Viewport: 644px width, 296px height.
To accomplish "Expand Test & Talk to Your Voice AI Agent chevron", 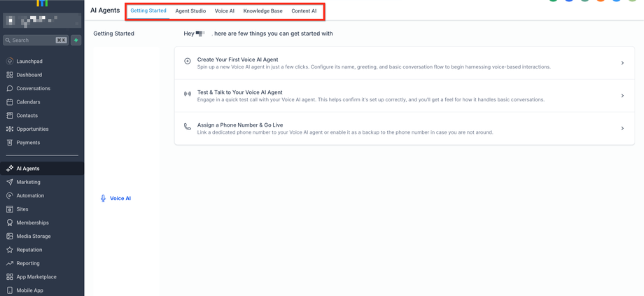I will (x=622, y=96).
